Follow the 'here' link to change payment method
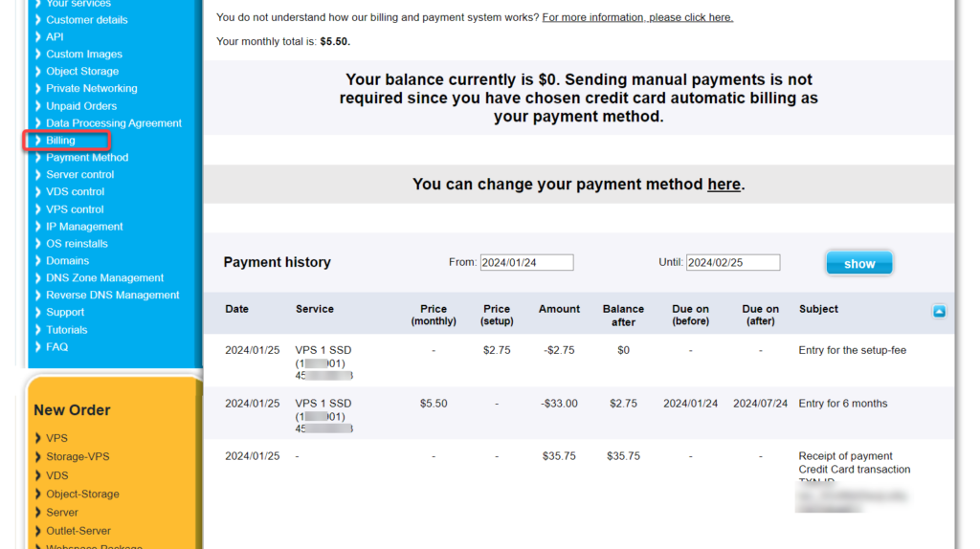 coord(724,185)
